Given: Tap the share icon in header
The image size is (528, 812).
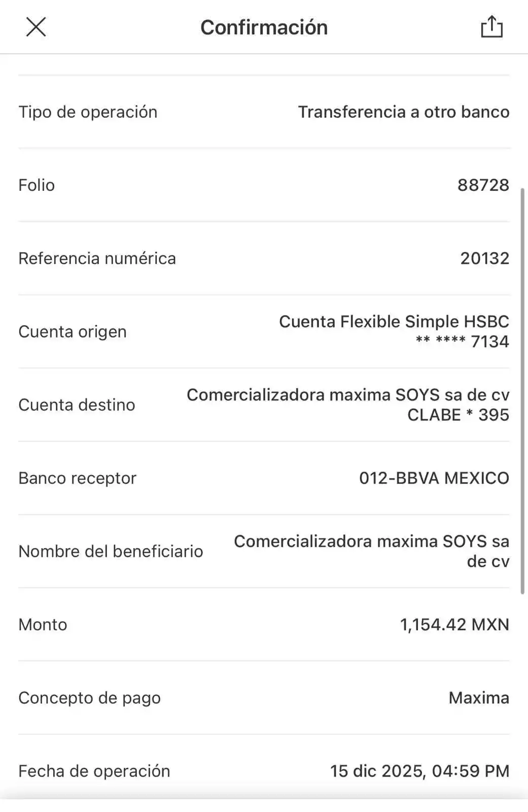Looking at the screenshot, I should coord(490,27).
